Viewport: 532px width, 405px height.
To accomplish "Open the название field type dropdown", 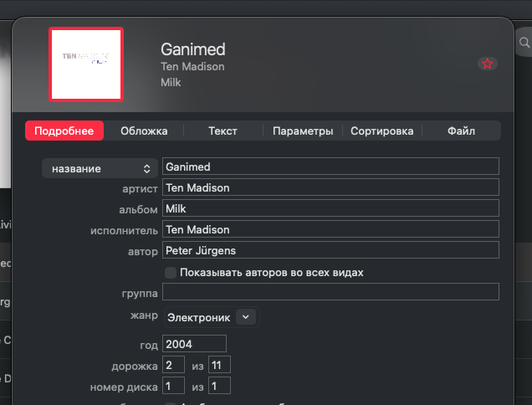I will point(100,168).
